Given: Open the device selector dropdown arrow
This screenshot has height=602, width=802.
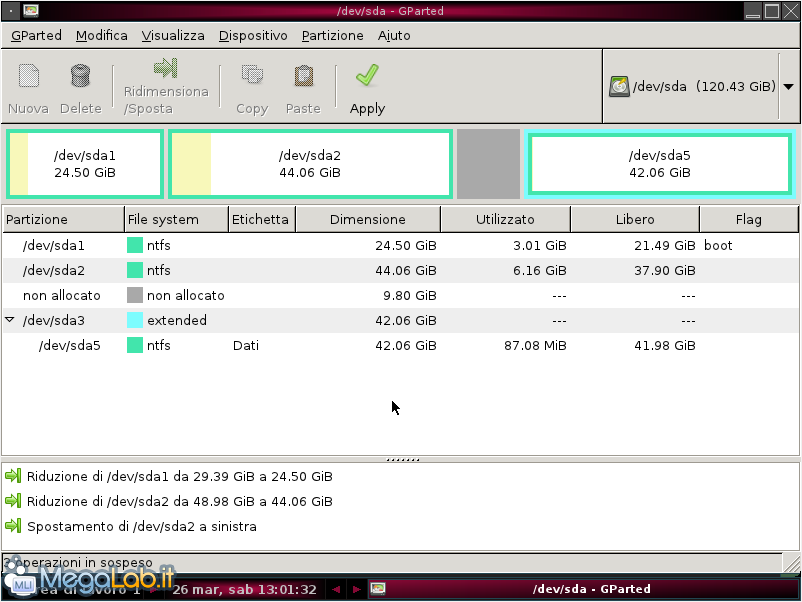Looking at the screenshot, I should point(789,86).
